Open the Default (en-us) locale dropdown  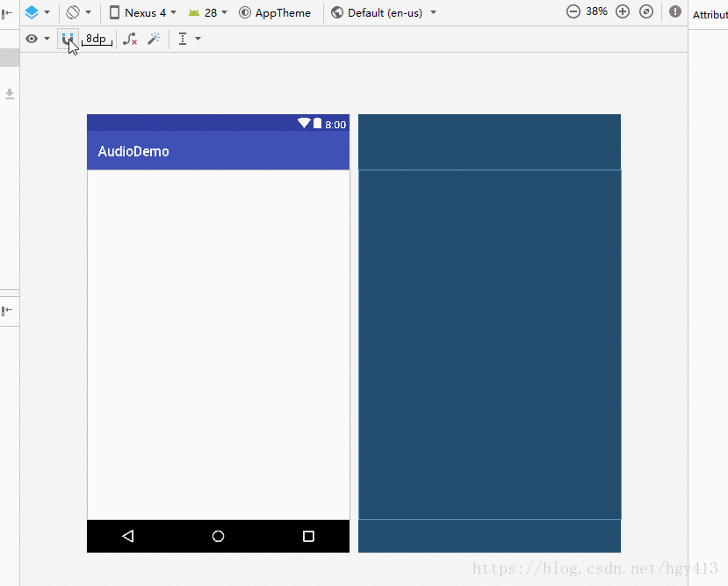pos(384,12)
